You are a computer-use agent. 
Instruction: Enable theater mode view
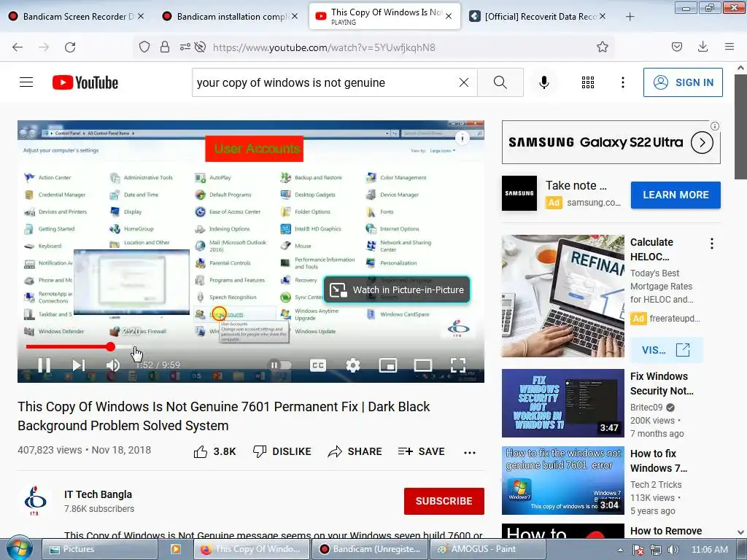pyautogui.click(x=423, y=365)
